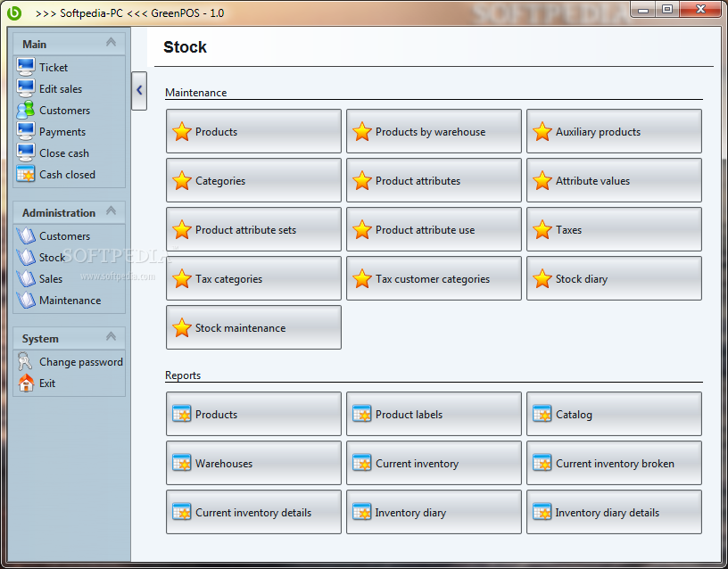Click Customers book icon under Administration
The width and height of the screenshot is (728, 569).
click(26, 235)
